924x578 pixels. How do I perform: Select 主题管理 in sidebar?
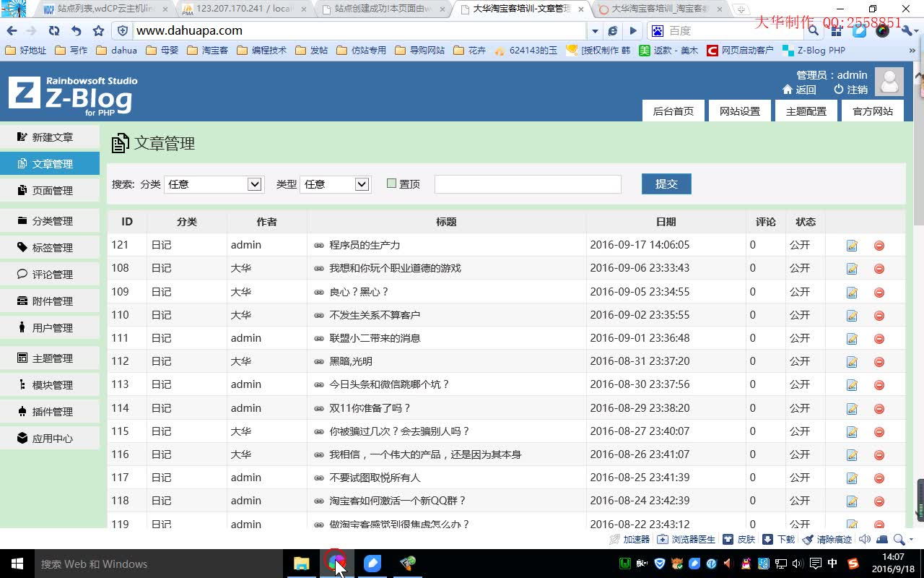point(50,358)
